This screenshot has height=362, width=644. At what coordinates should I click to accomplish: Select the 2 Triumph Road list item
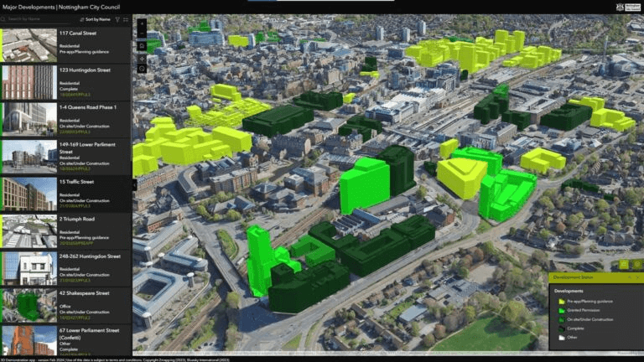point(65,231)
